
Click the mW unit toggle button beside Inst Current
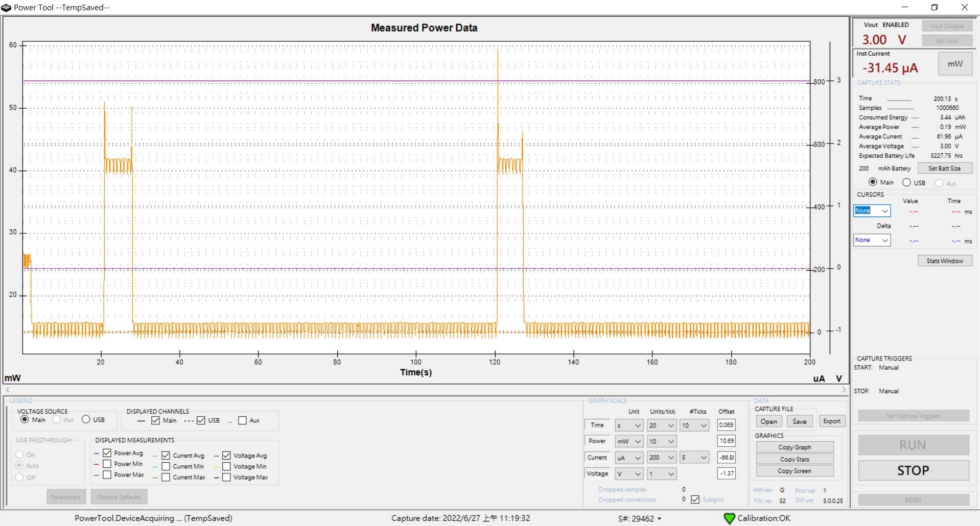click(955, 64)
